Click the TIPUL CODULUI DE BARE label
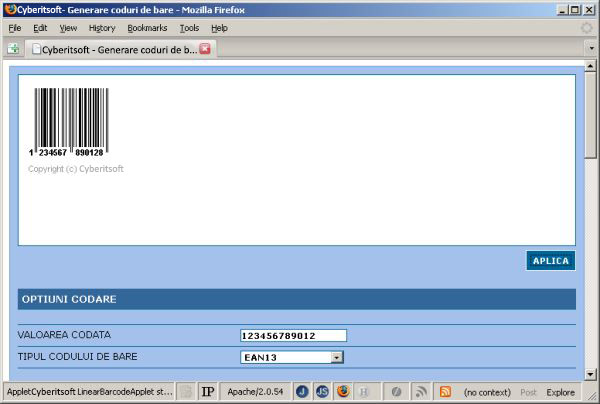 (x=78, y=357)
